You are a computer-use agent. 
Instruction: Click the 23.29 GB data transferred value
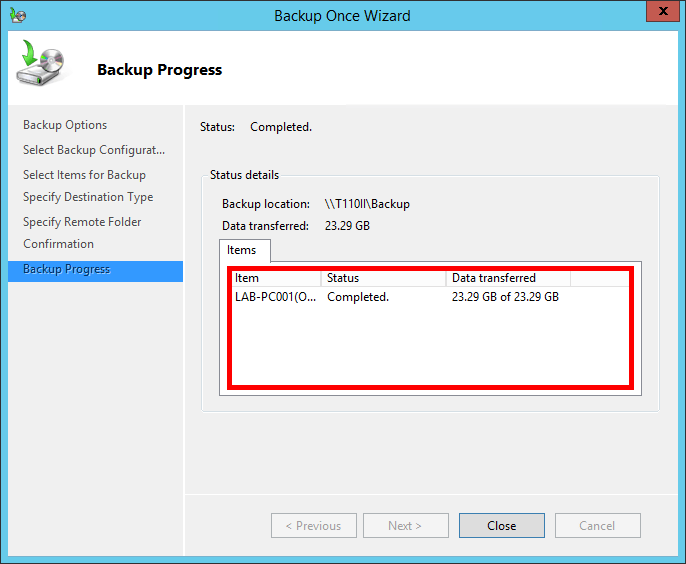[347, 226]
